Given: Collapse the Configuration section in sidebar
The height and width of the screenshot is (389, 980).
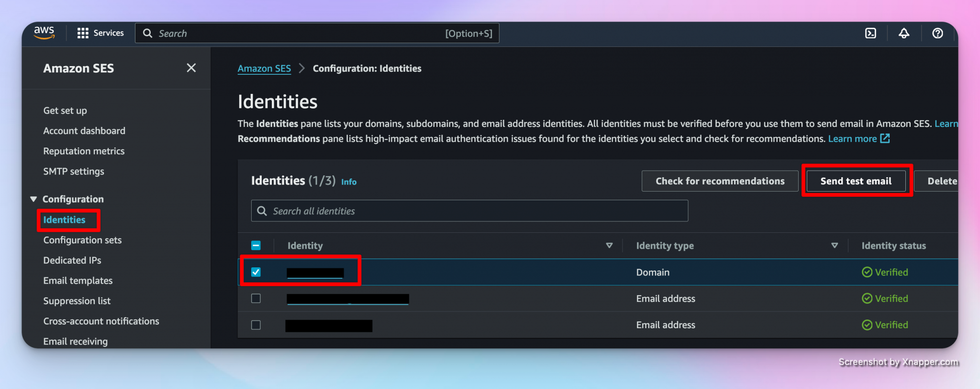Looking at the screenshot, I should pos(33,199).
